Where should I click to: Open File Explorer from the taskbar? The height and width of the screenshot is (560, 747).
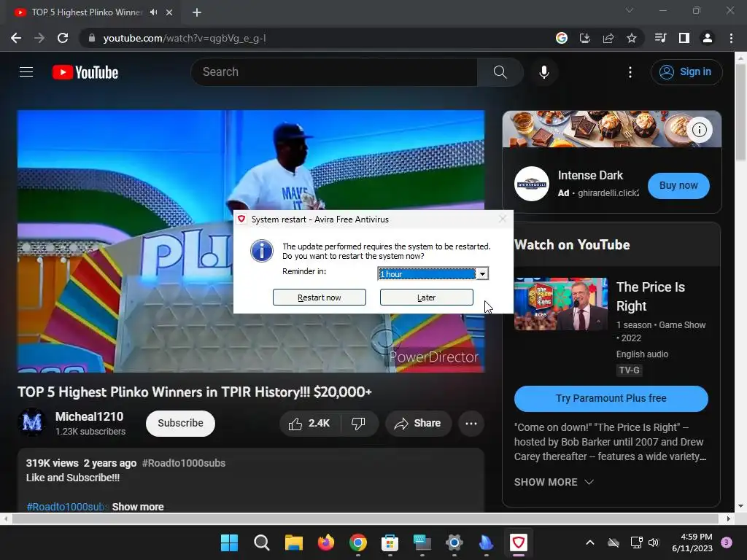293,542
